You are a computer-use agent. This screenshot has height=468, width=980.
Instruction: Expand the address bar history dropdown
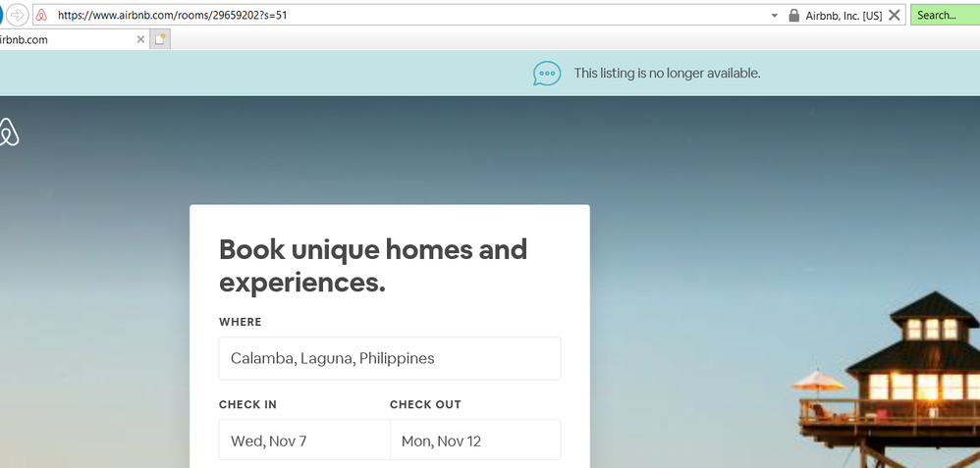[774, 16]
